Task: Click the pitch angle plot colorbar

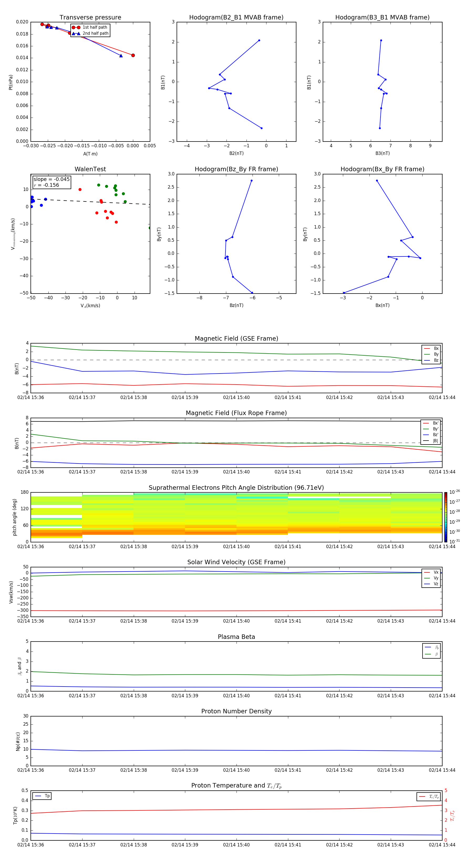Action: point(446,517)
